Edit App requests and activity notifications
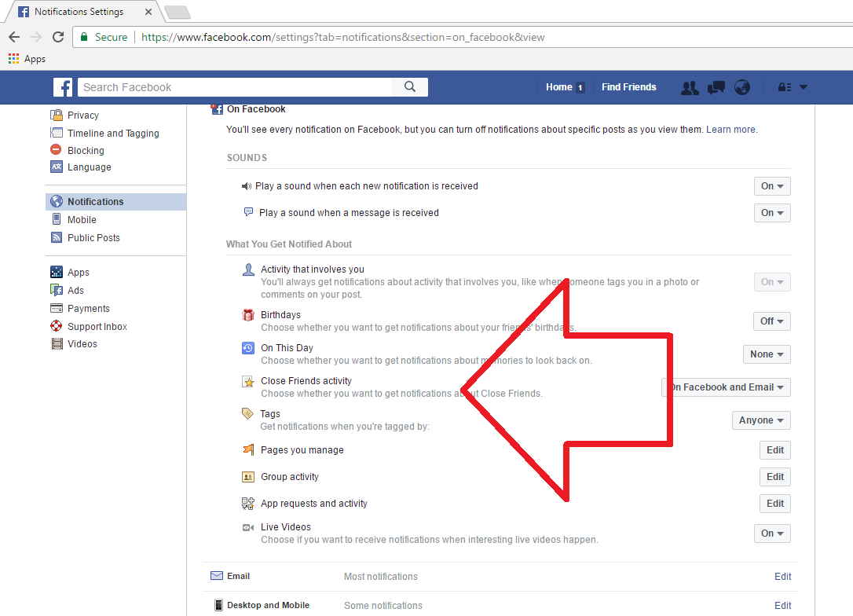The height and width of the screenshot is (616, 853). pyautogui.click(x=774, y=504)
